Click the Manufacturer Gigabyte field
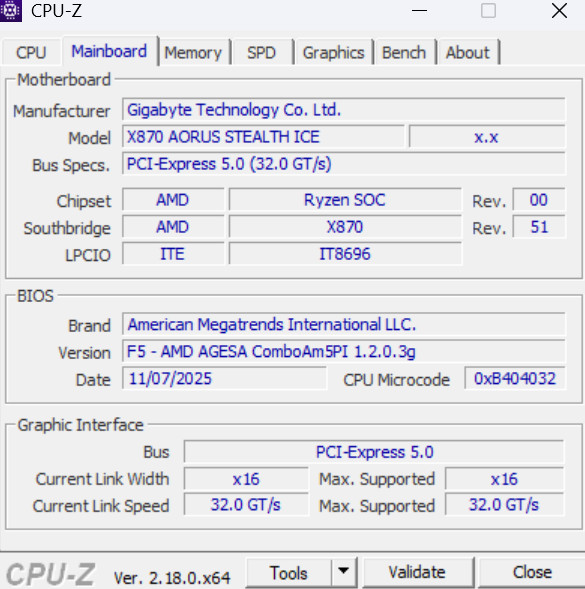Viewport: 585px width, 589px height. [344, 110]
